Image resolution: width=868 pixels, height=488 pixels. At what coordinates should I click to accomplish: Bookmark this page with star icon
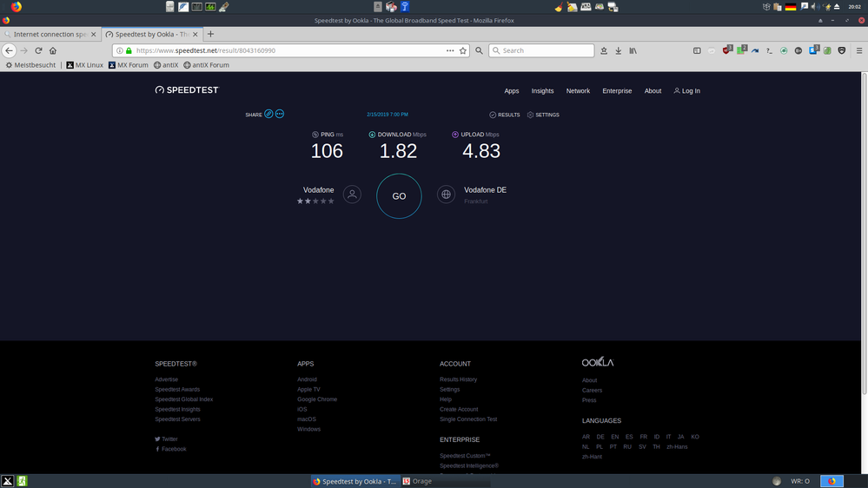click(x=463, y=50)
